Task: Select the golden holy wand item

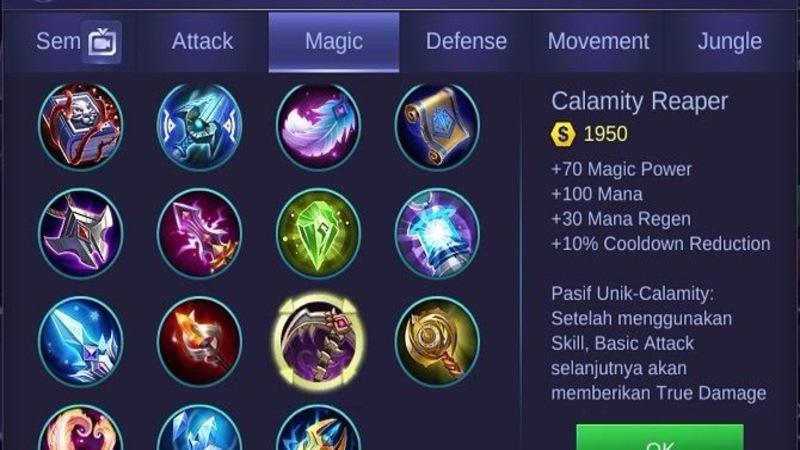Action: tap(437, 341)
